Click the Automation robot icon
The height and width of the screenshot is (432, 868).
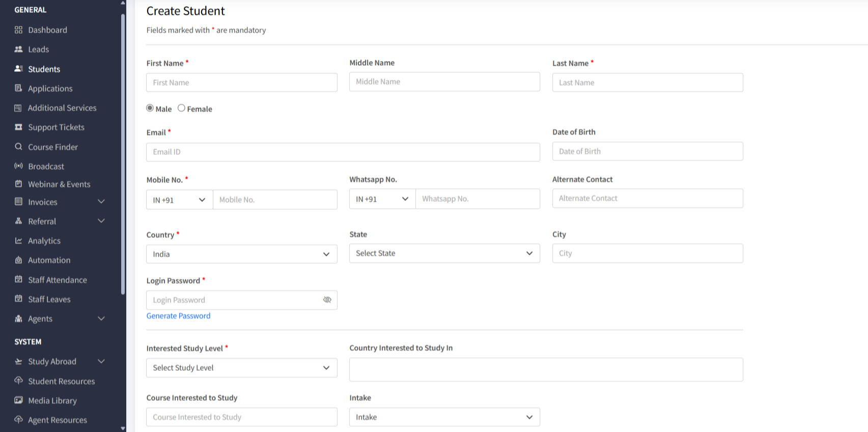point(19,260)
